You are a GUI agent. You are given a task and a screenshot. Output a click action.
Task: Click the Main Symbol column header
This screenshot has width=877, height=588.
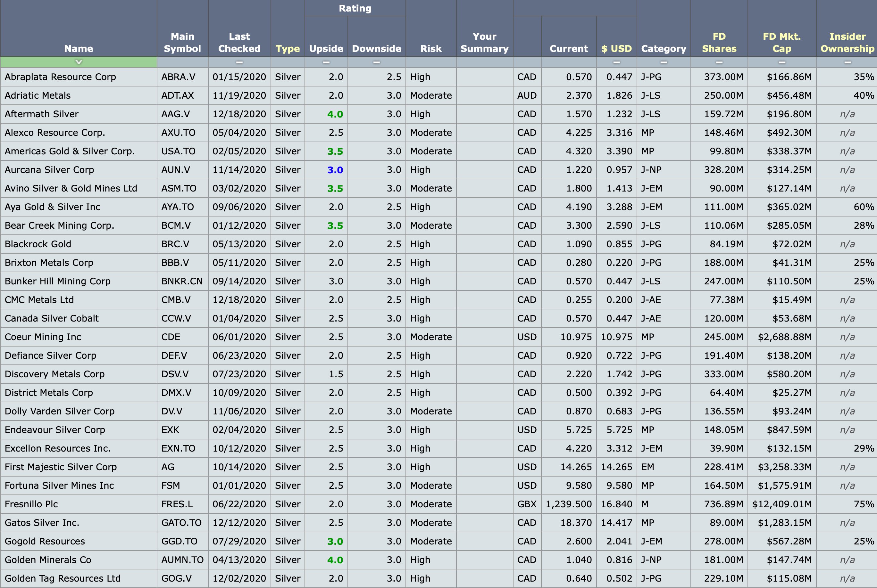(182, 42)
